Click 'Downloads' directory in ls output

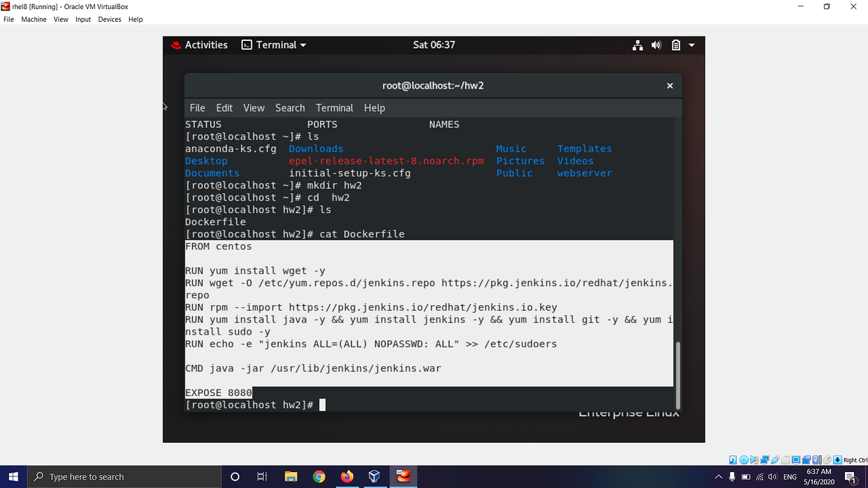tap(316, 149)
